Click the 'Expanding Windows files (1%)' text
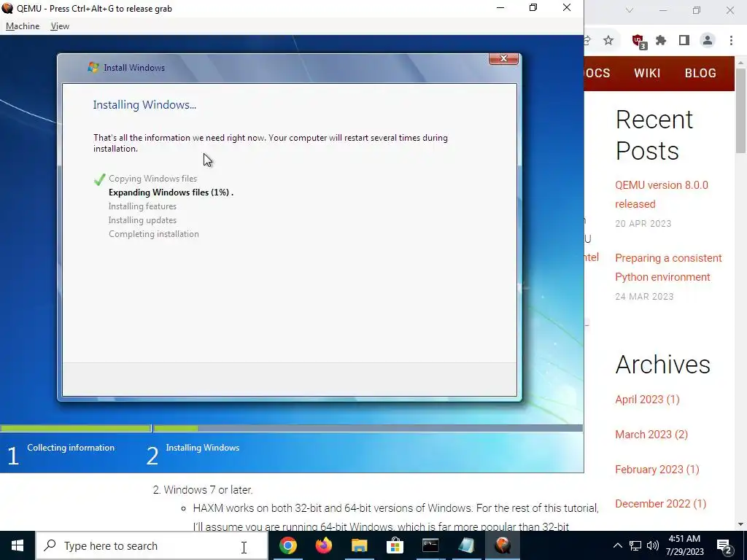This screenshot has width=747, height=560. tap(169, 192)
